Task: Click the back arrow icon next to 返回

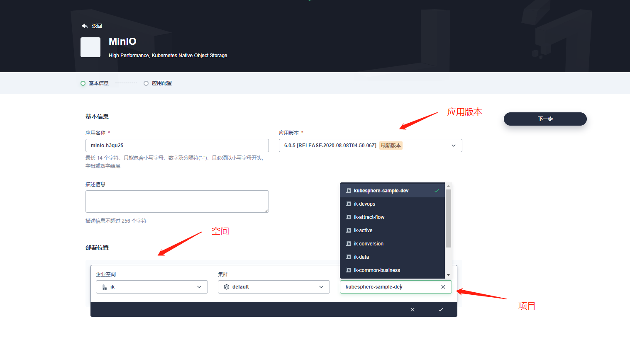Action: (x=84, y=26)
